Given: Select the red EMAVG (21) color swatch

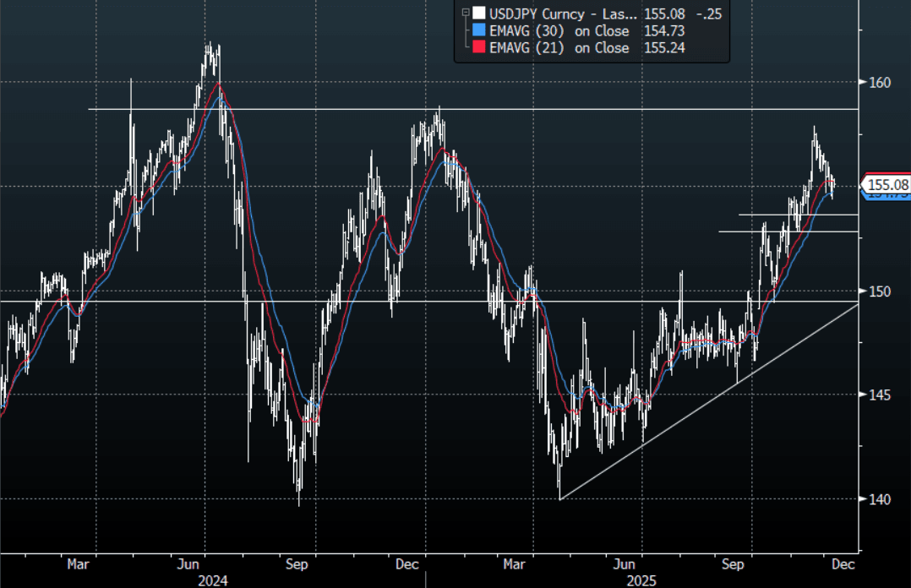Looking at the screenshot, I should tap(479, 48).
